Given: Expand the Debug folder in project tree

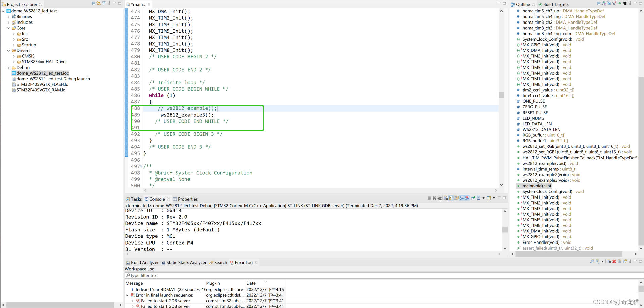Looking at the screenshot, I should point(8,68).
